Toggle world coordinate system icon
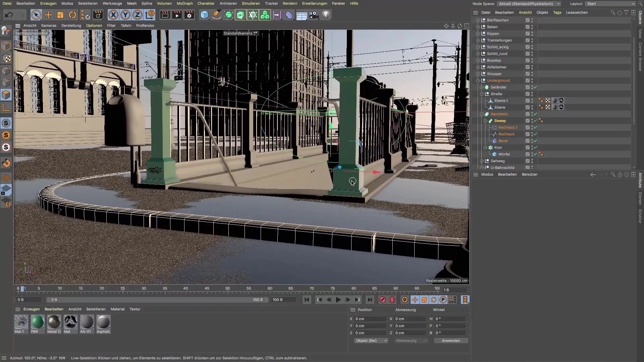 (150, 15)
